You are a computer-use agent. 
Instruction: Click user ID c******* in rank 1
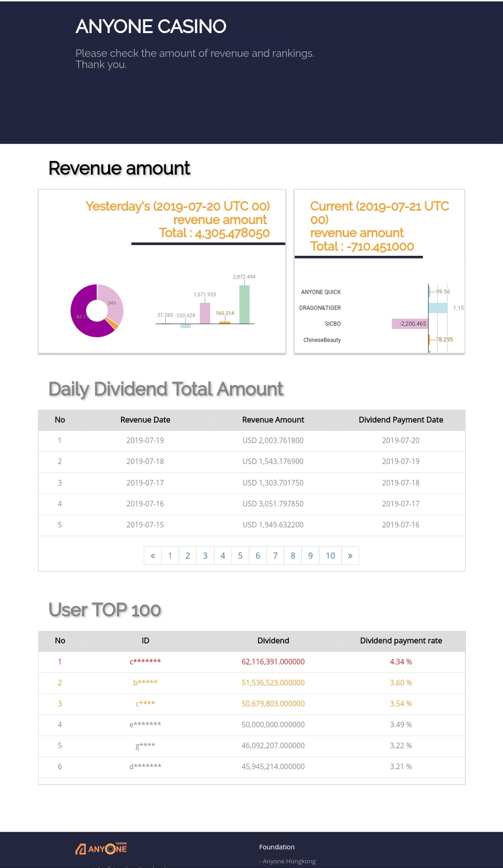point(145,662)
